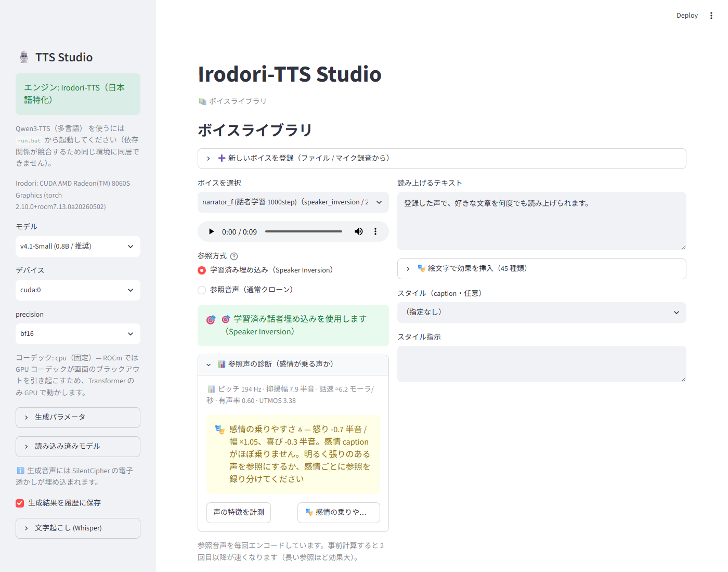Click the エンジン: Irodori-TTS info box

tap(78, 94)
